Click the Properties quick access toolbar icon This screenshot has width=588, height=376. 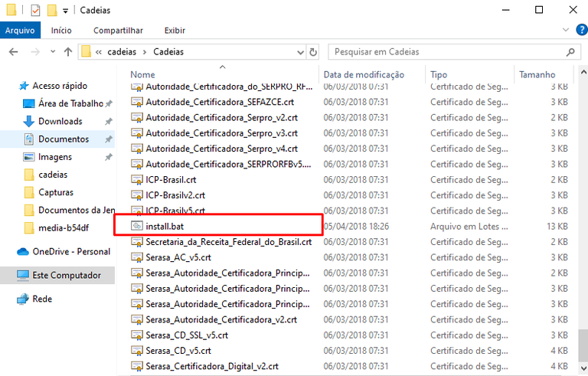(35, 10)
